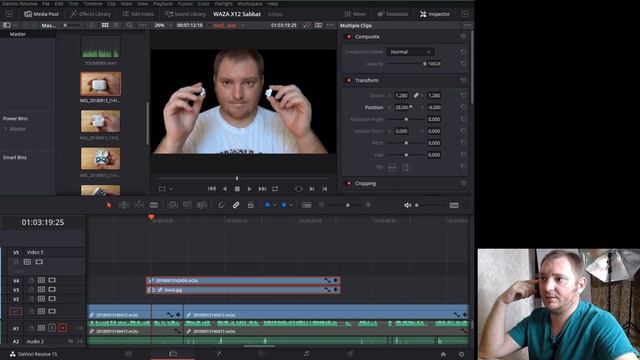The width and height of the screenshot is (640, 360).
Task: Switch media pool to thumbnail grid view
Action: point(105,25)
